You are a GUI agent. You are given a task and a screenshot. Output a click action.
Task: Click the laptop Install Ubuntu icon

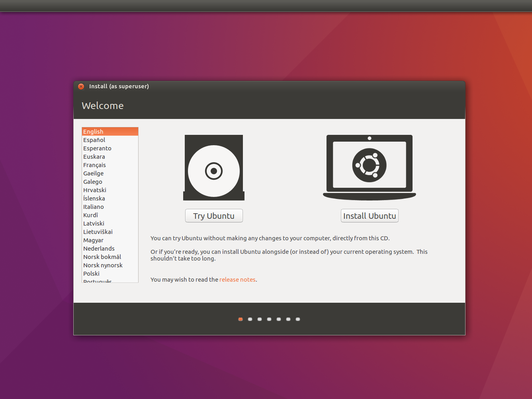[x=370, y=167]
